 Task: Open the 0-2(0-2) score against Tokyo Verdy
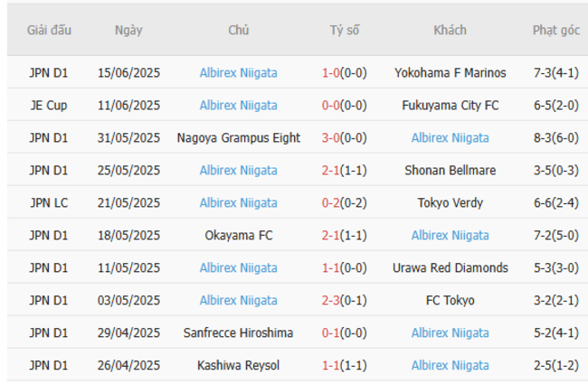click(x=344, y=203)
